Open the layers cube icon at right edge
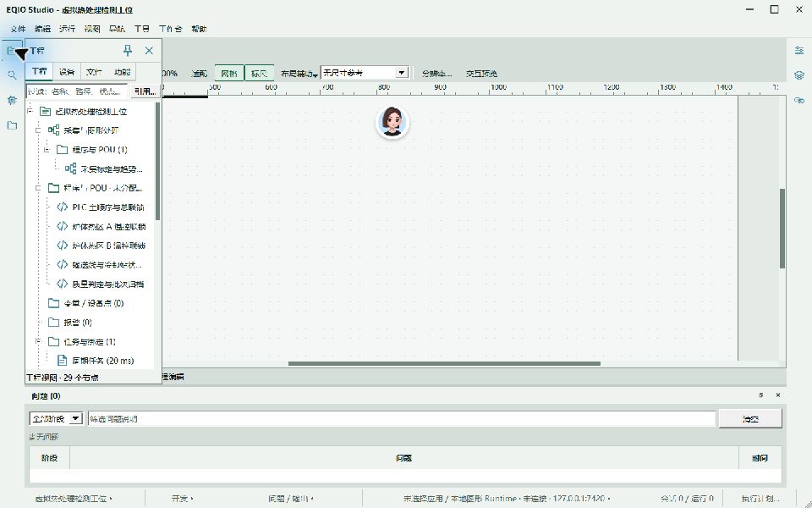812x508 pixels. coord(799,75)
